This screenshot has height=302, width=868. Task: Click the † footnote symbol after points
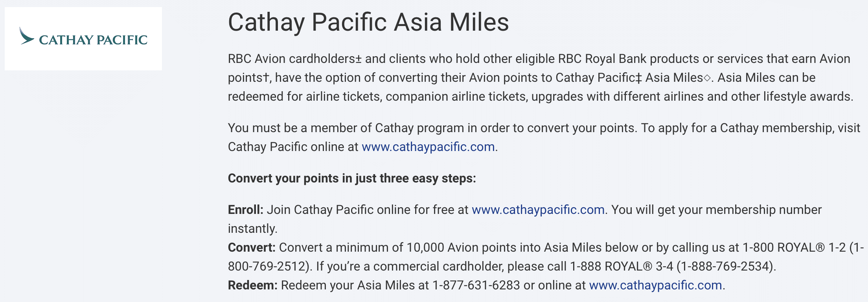266,77
